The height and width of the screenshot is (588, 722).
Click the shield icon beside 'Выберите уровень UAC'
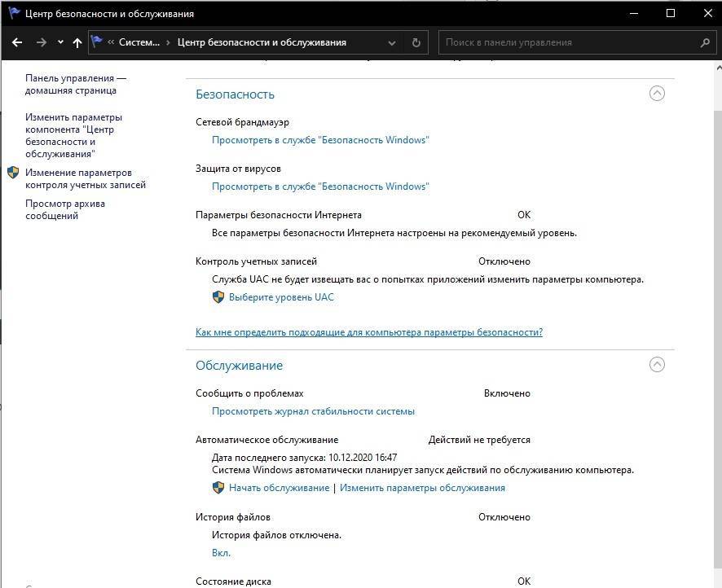pyautogui.click(x=218, y=297)
